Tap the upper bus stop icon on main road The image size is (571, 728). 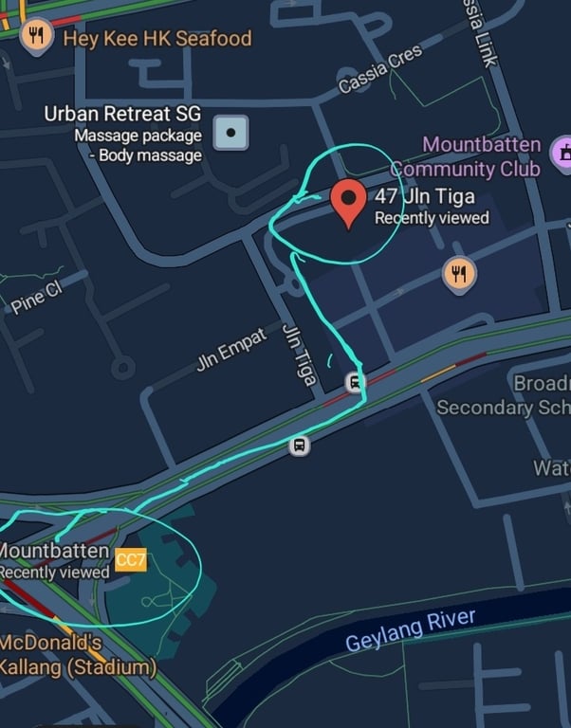pos(355,383)
